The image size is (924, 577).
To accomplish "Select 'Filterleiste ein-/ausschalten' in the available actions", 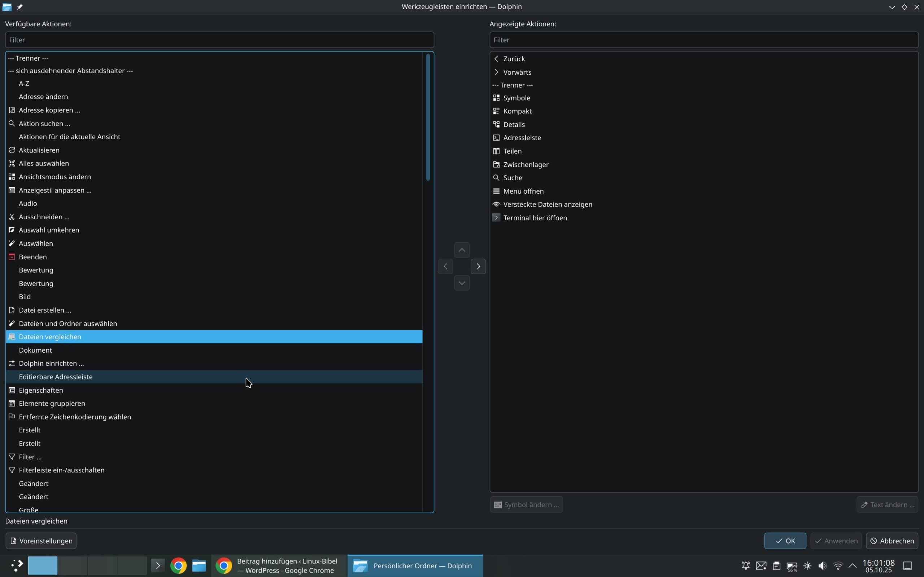I will pyautogui.click(x=61, y=470).
